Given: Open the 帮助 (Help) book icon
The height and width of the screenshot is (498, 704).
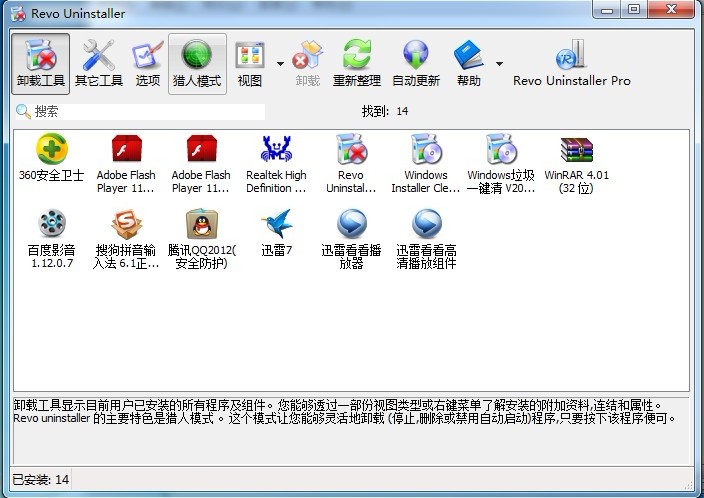Looking at the screenshot, I should coord(468,63).
